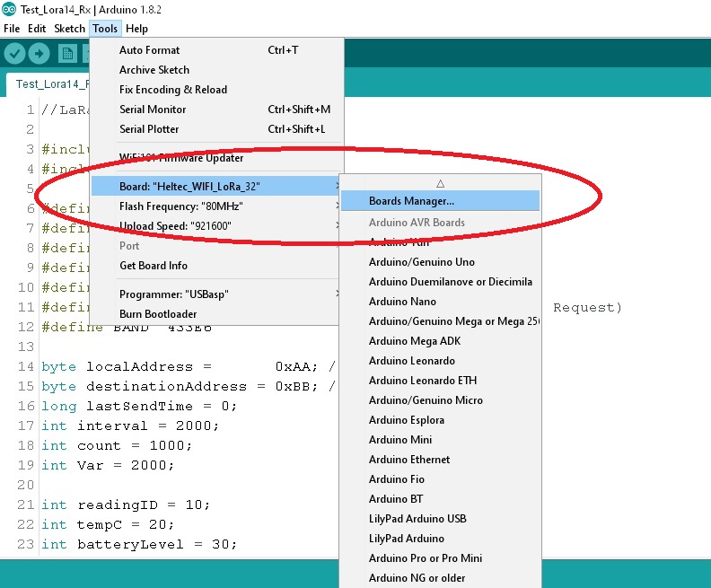Click the Verify checkmark toolbar icon
This screenshot has height=588, width=711.
pyautogui.click(x=14, y=54)
